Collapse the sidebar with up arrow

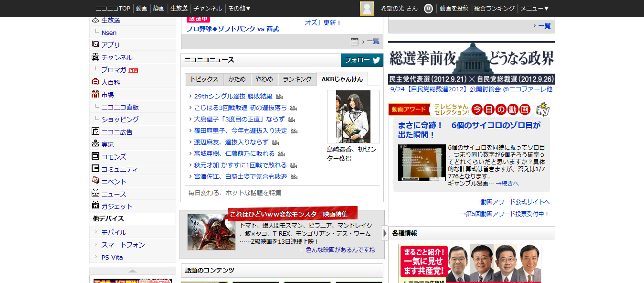tap(133, 271)
